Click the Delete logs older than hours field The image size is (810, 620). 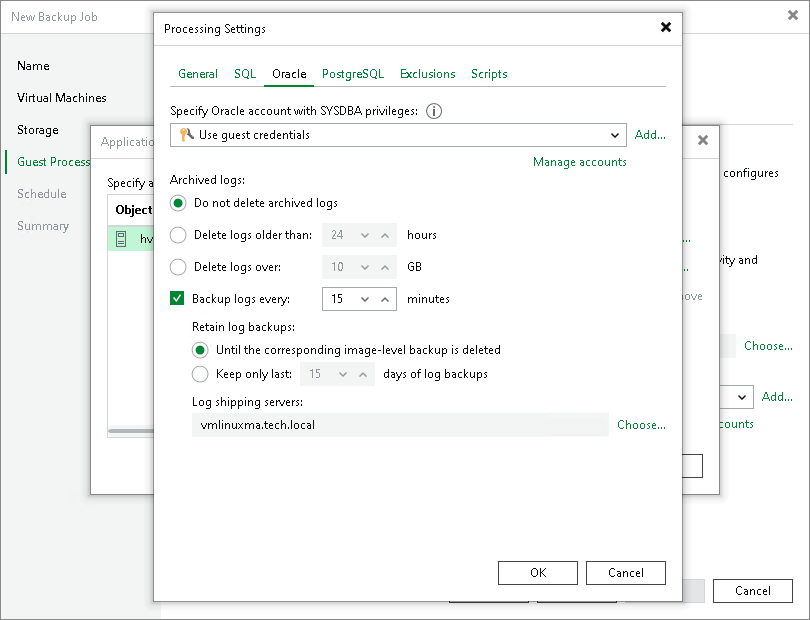click(359, 235)
